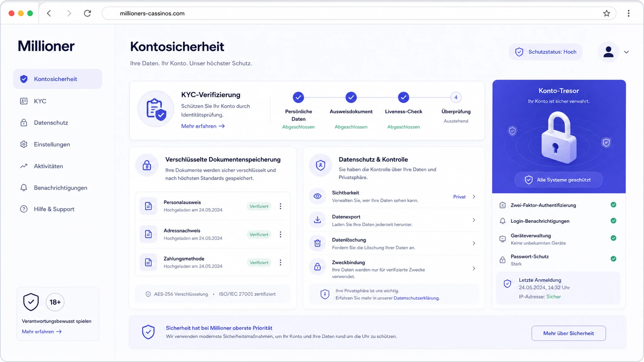This screenshot has height=362, width=644.
Task: Click Verifiziert badge on Adressnachweis
Action: [x=259, y=234]
